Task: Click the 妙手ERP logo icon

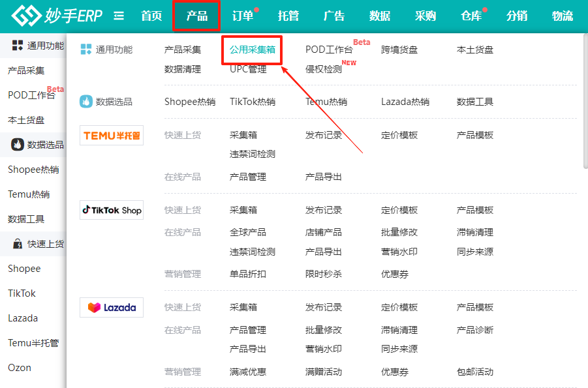Action: coord(26,16)
